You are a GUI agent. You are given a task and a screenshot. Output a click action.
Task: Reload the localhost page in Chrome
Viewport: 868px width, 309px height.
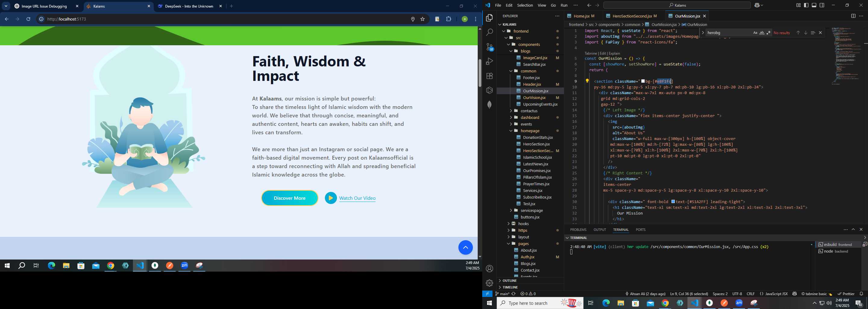point(28,19)
